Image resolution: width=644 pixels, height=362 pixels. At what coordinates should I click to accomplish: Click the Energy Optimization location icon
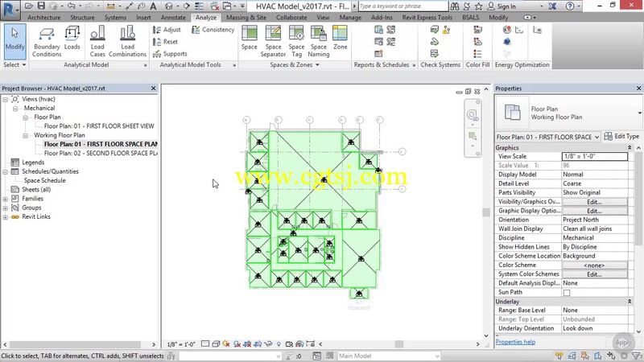(507, 30)
